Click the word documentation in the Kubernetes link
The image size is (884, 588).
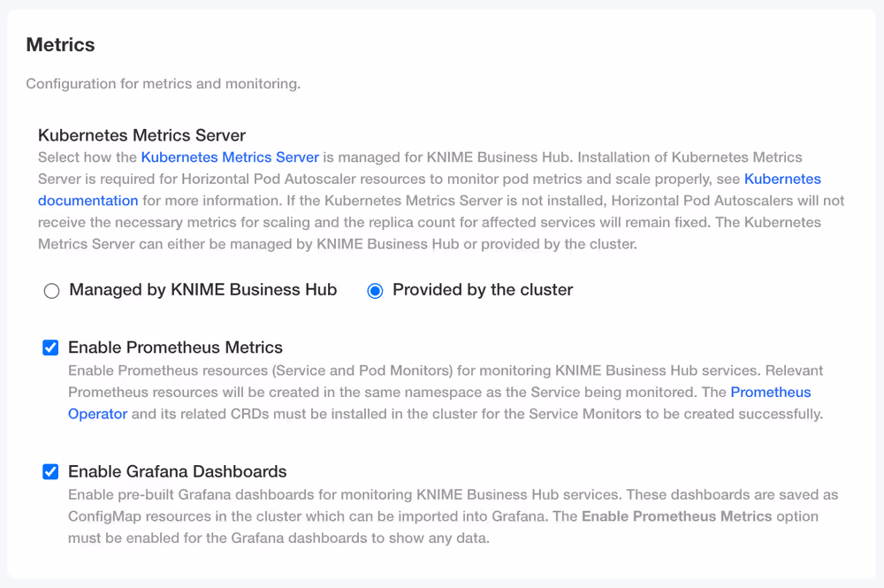(88, 201)
